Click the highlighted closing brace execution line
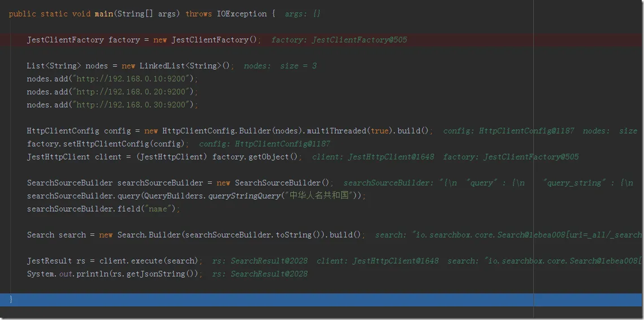Image resolution: width=644 pixels, height=320 pixels. click(321, 300)
